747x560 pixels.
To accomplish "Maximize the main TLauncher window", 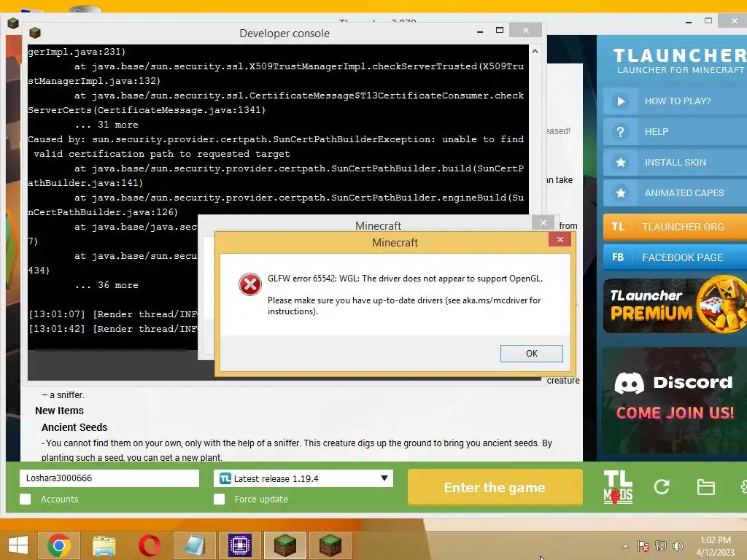I will tap(708, 20).
